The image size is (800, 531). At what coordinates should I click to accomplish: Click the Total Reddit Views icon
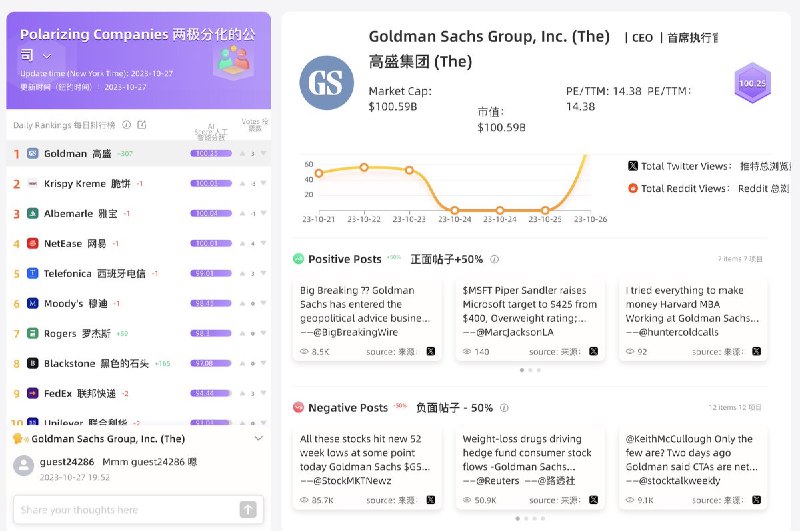pyautogui.click(x=633, y=188)
